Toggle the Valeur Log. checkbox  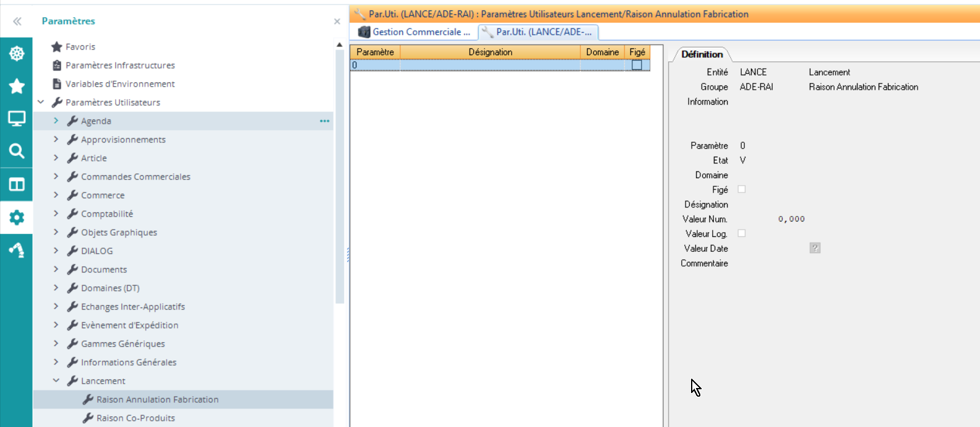click(x=742, y=233)
